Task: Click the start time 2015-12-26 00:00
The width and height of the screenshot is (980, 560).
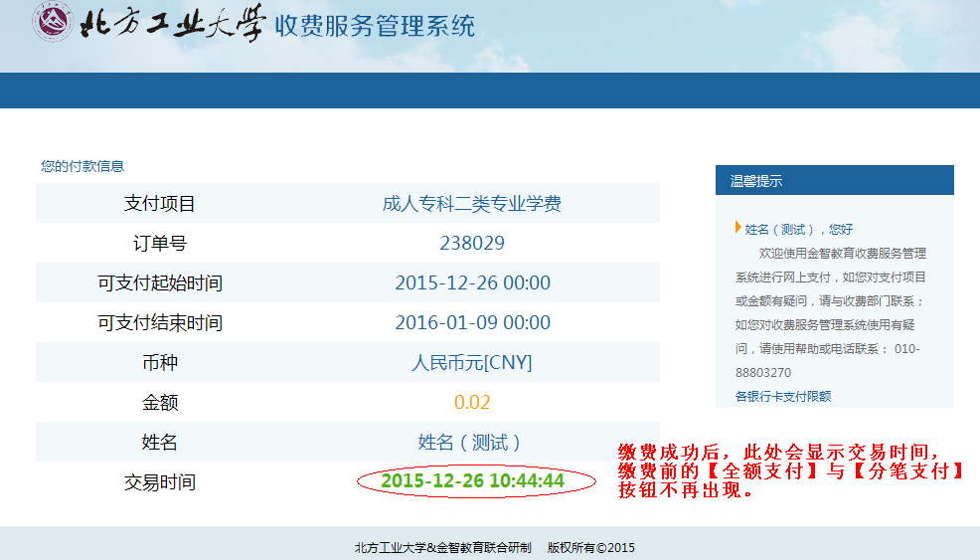Action: (472, 283)
